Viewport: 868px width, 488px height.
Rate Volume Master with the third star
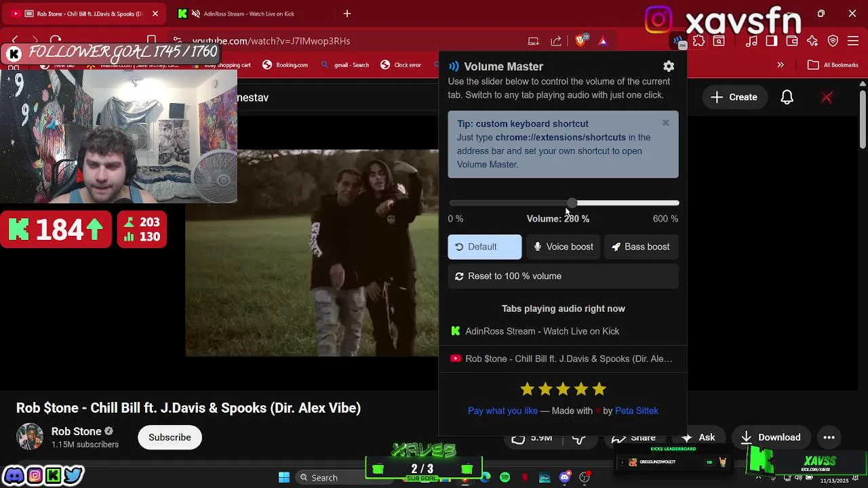click(x=564, y=389)
